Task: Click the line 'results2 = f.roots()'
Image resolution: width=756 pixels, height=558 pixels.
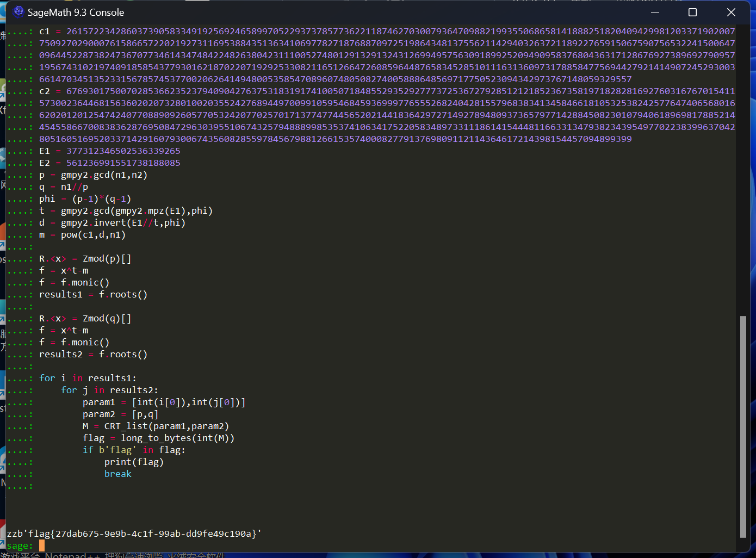Action: click(93, 354)
